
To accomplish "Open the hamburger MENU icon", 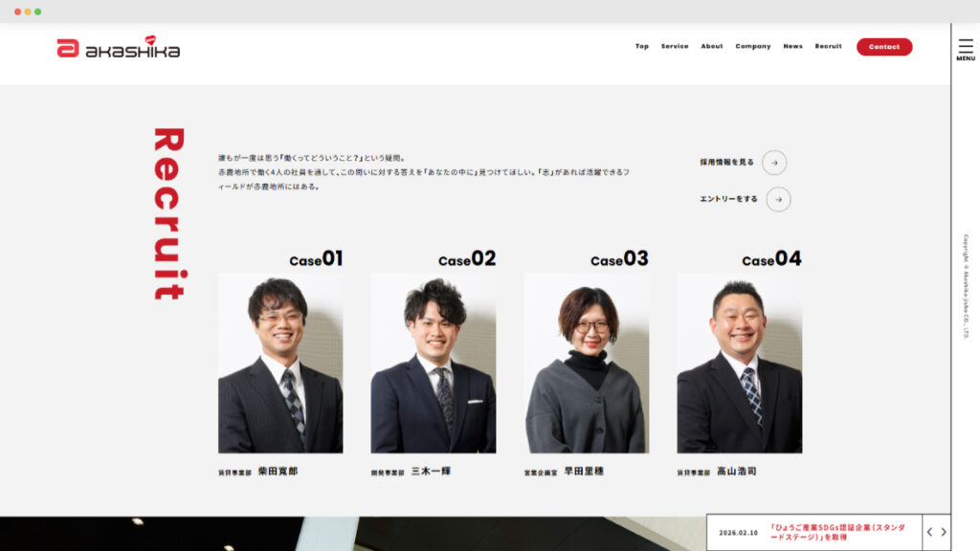I will (x=966, y=49).
